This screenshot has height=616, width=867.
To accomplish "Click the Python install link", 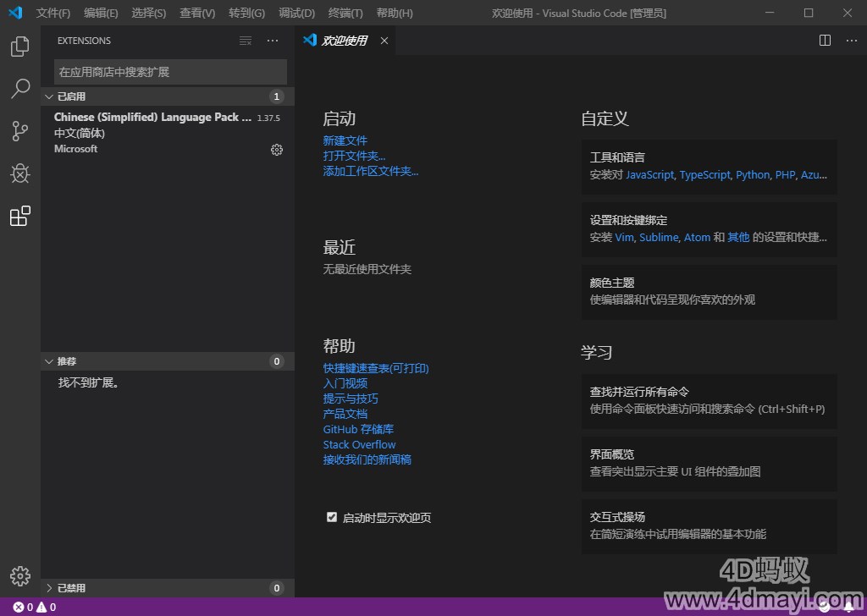I will 753,174.
